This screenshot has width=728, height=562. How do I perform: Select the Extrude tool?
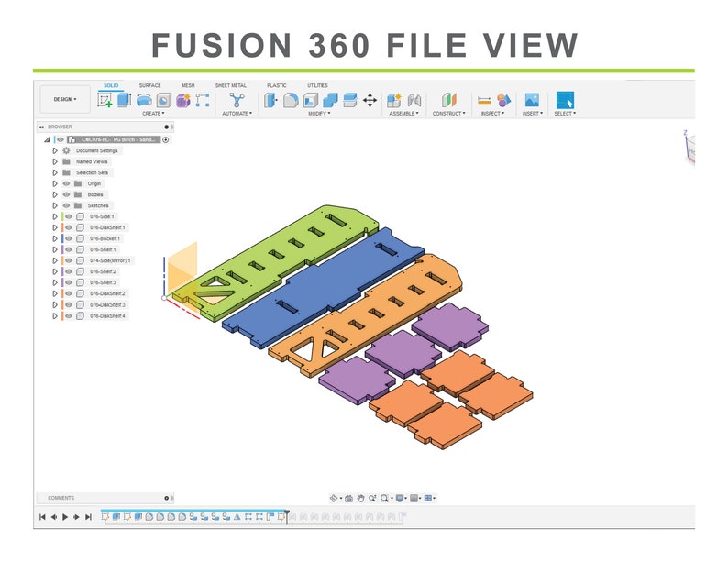click(x=124, y=100)
